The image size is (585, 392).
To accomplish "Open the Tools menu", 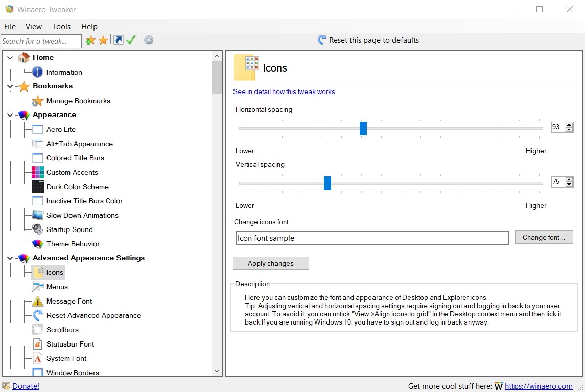I will click(x=61, y=27).
